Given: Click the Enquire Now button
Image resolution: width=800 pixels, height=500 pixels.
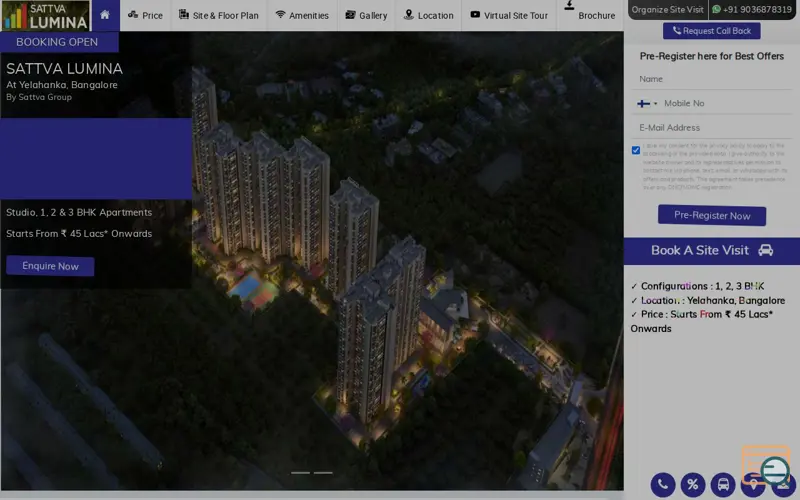Looking at the screenshot, I should [x=50, y=266].
